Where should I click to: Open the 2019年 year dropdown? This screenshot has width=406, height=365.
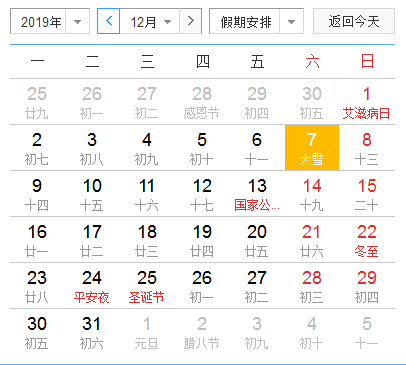[x=50, y=22]
